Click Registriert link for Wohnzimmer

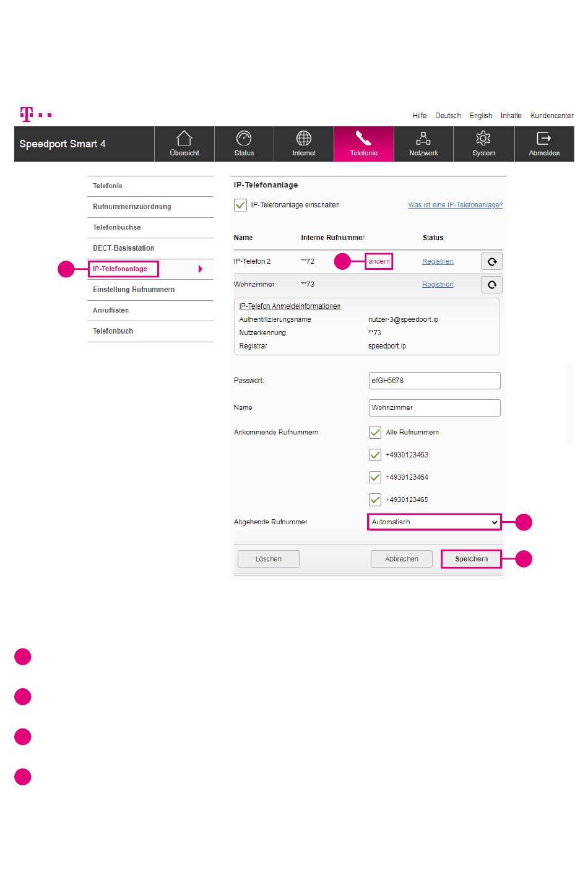[x=438, y=284]
